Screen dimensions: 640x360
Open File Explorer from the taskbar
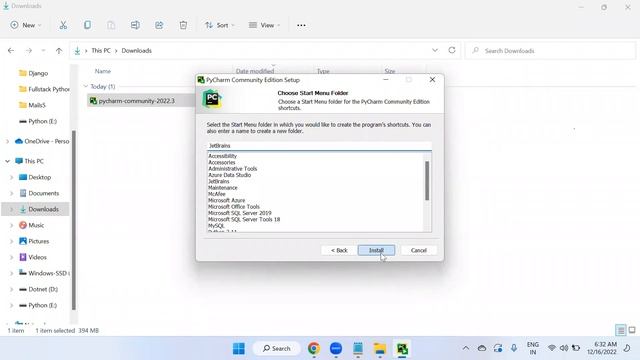tap(380, 349)
